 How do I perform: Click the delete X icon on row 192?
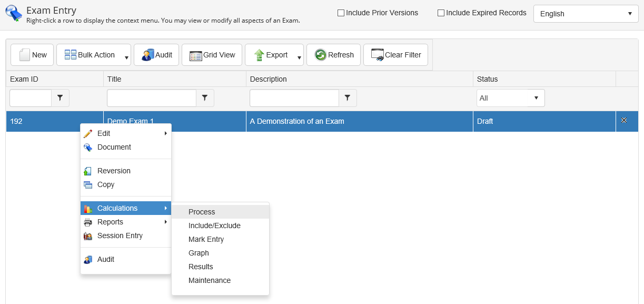(624, 121)
